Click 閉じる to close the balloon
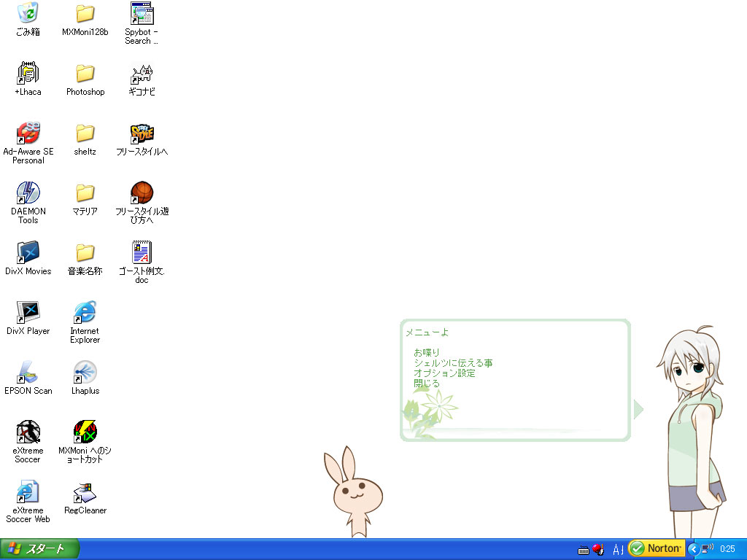This screenshot has width=747, height=560. click(426, 384)
